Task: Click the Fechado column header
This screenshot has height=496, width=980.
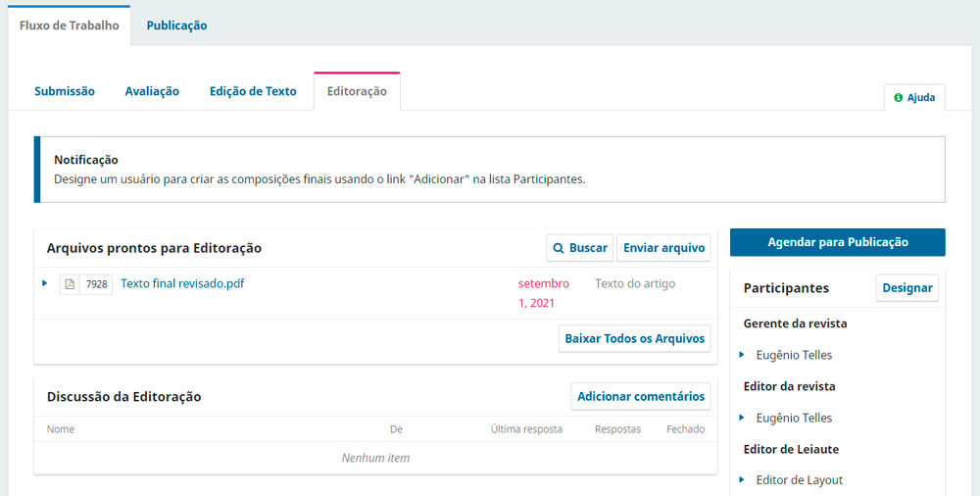Action: (x=686, y=429)
